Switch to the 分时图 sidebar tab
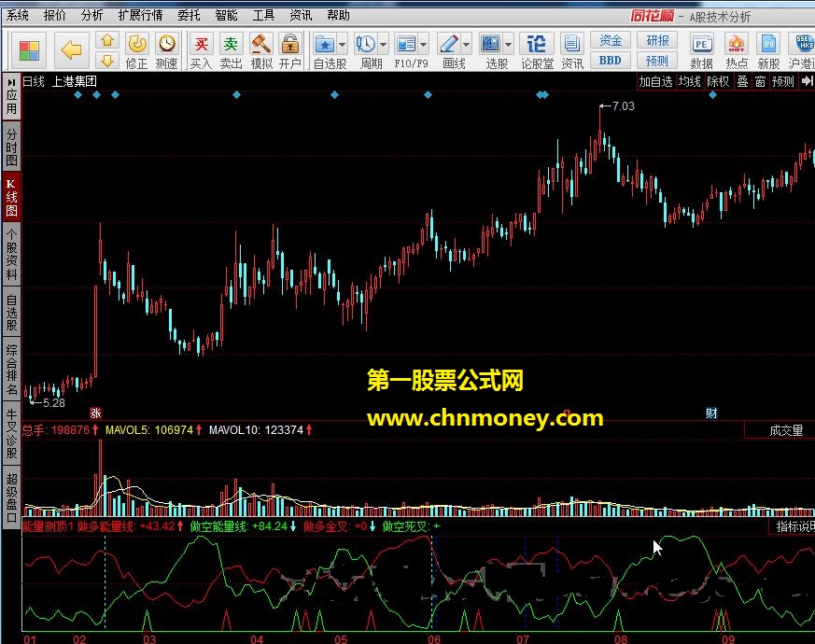Screen dimensions: 815x644 coord(11,147)
